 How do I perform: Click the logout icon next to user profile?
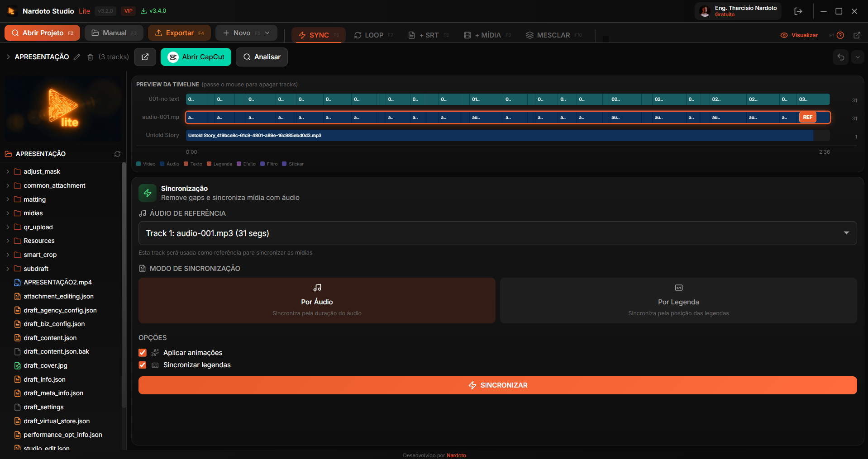(x=798, y=11)
